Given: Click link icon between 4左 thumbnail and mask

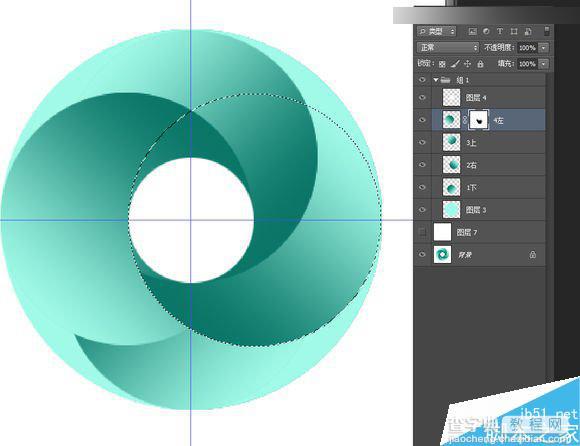Looking at the screenshot, I should click(x=465, y=120).
